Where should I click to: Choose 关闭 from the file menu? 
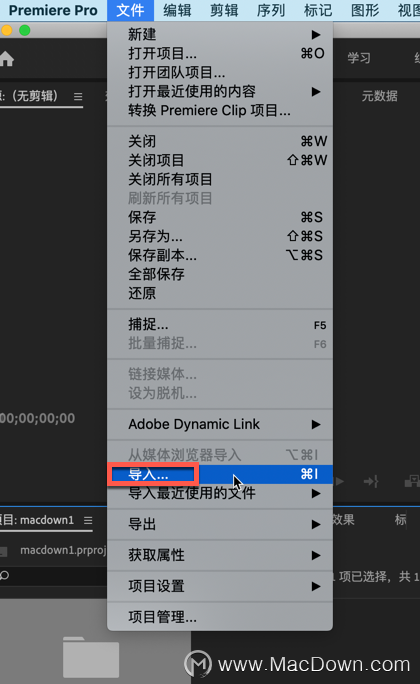220,141
